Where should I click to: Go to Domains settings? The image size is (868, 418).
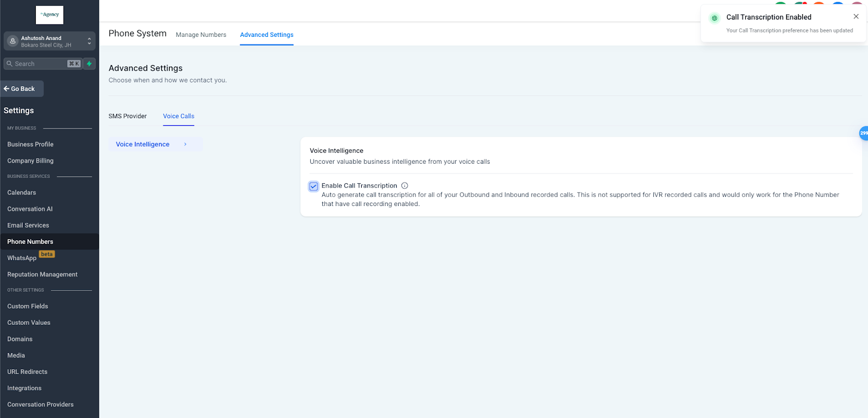(20, 339)
